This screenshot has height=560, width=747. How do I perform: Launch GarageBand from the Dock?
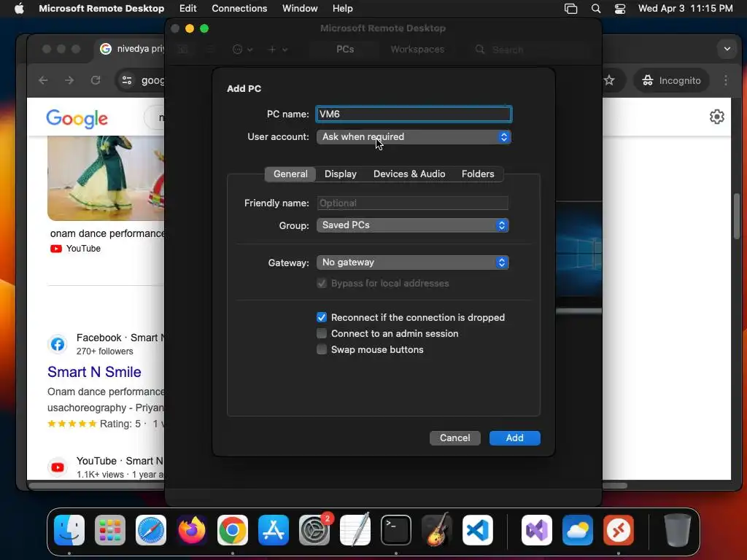[437, 530]
